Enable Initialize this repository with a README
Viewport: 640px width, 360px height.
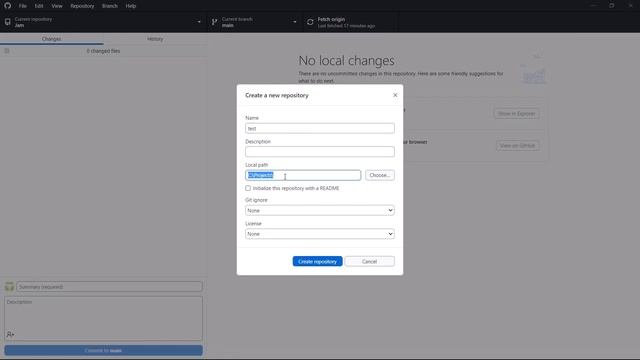pyautogui.click(x=248, y=188)
